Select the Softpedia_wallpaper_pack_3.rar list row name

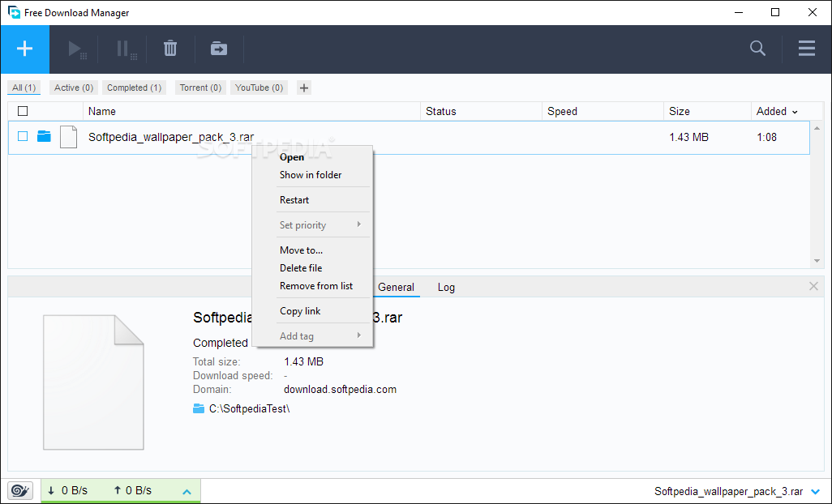[x=171, y=137]
